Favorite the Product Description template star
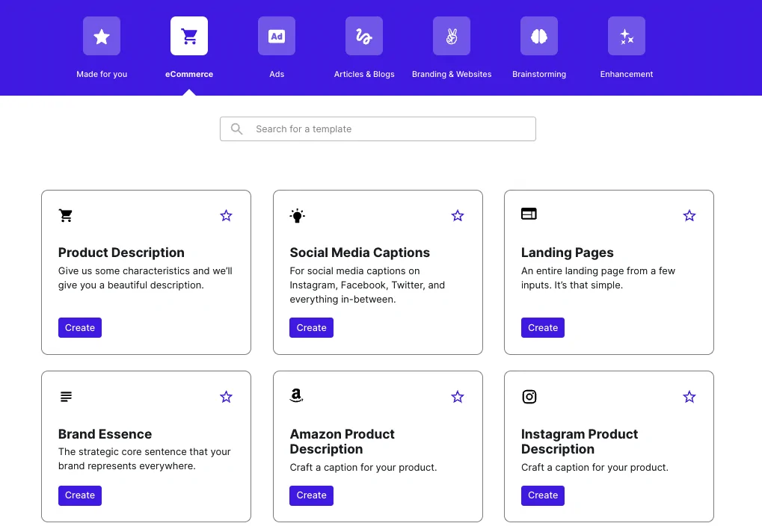Screen dimensions: 762x532 (x=227, y=216)
